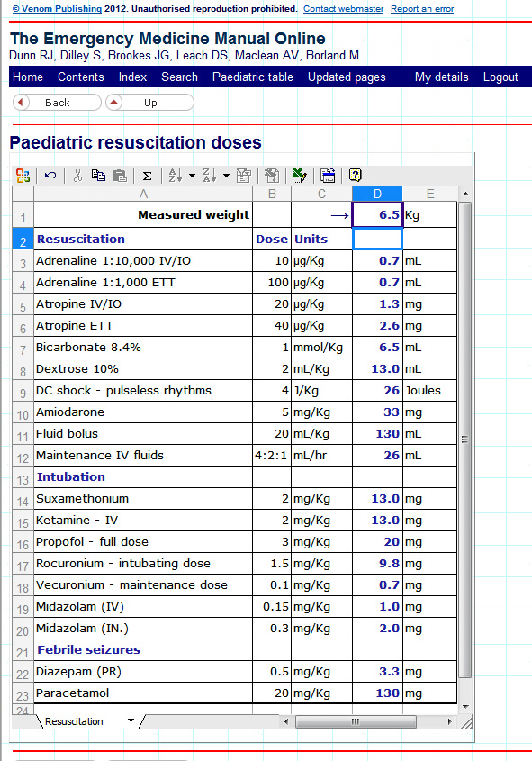Click the Copy icon in spreadsheet toolbar
This screenshot has height=761, width=532.
tap(98, 176)
